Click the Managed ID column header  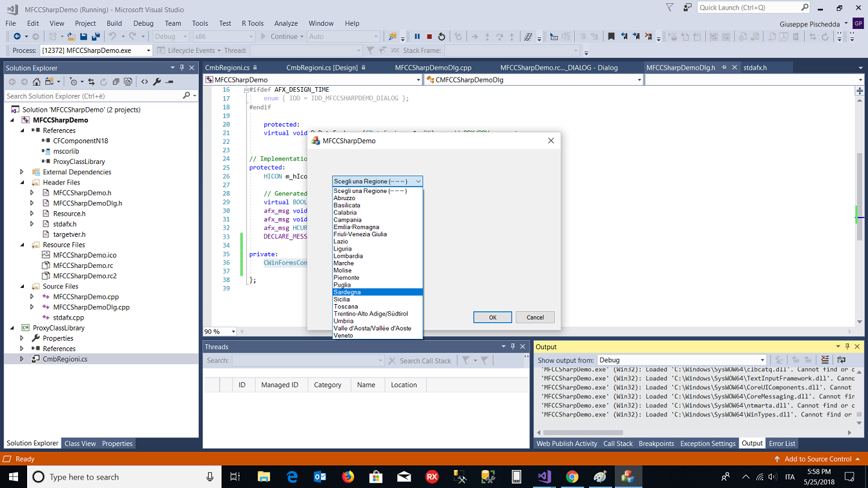[x=280, y=385]
